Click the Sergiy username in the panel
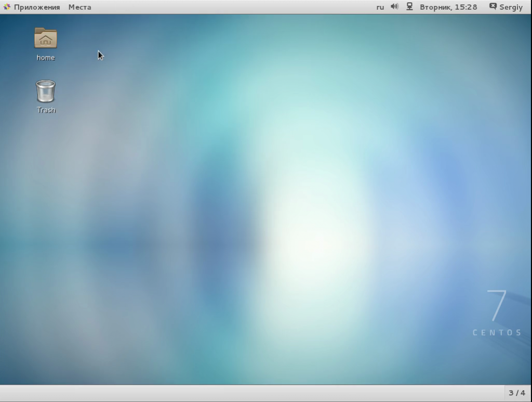532x402 pixels. (x=510, y=7)
